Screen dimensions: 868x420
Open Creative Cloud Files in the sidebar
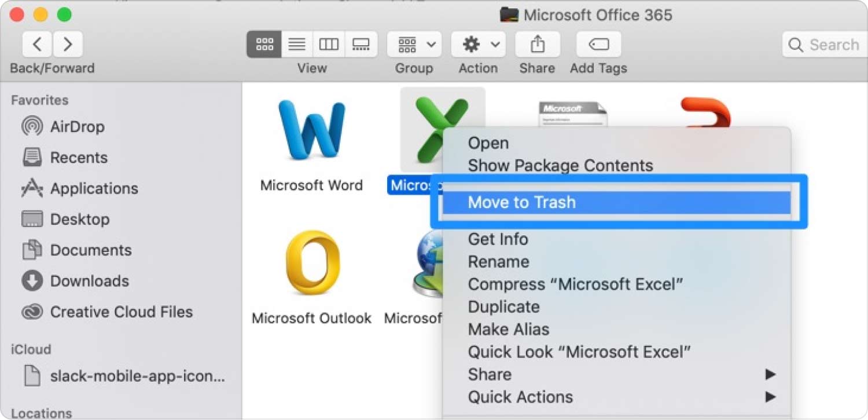[107, 312]
